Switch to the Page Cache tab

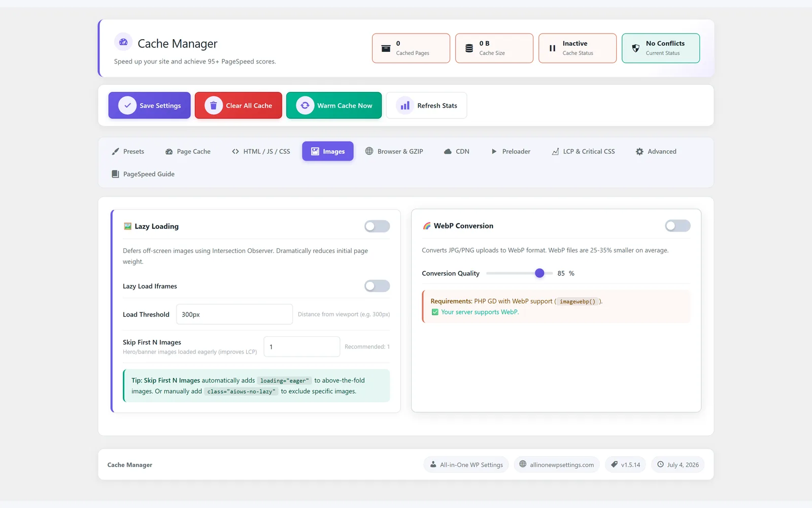(188, 151)
